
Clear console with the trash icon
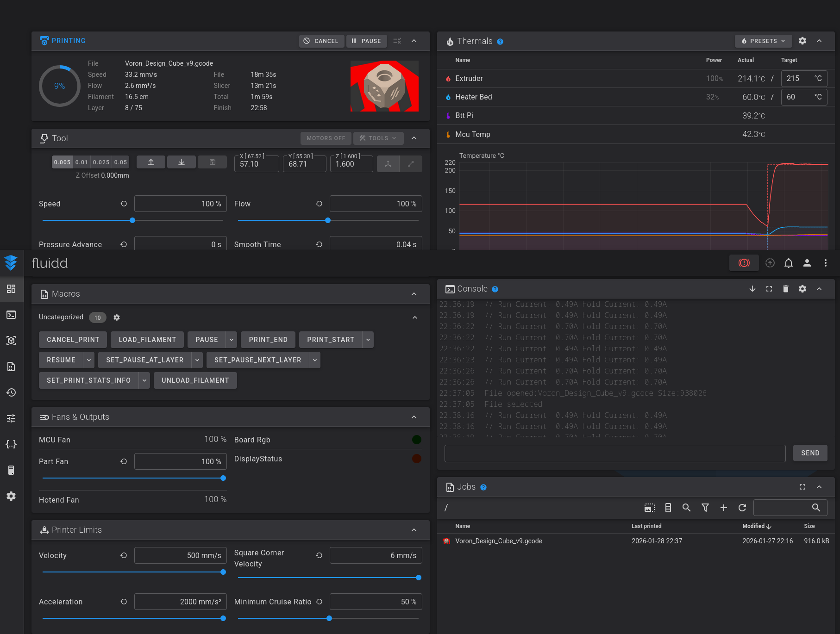pyautogui.click(x=785, y=289)
